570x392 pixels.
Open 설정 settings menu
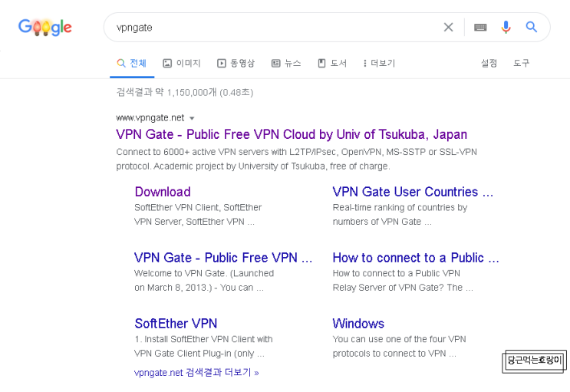pyautogui.click(x=489, y=63)
